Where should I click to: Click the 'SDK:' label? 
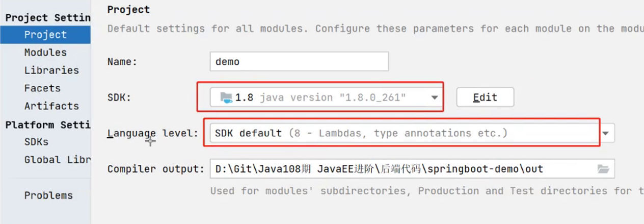119,97
